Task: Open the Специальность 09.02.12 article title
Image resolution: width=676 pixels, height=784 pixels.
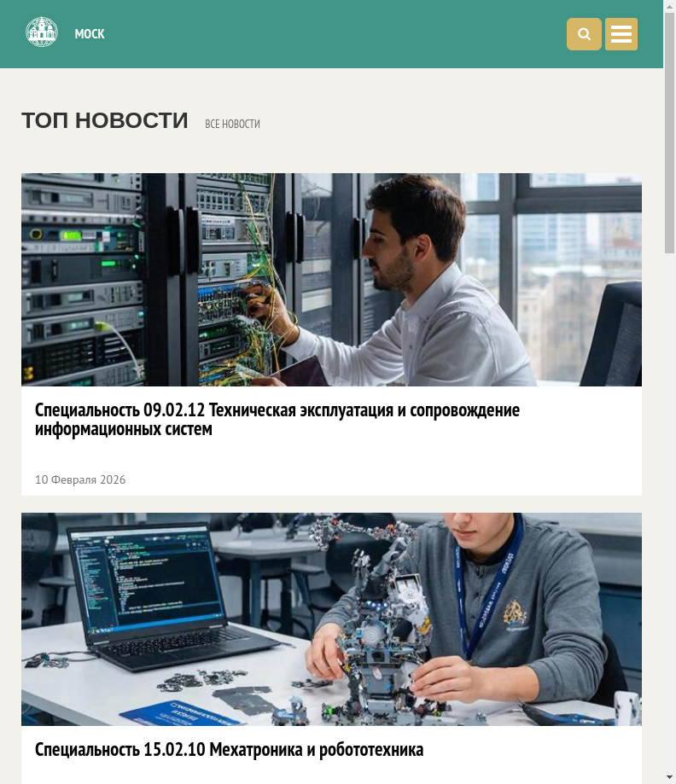Action: pos(277,419)
